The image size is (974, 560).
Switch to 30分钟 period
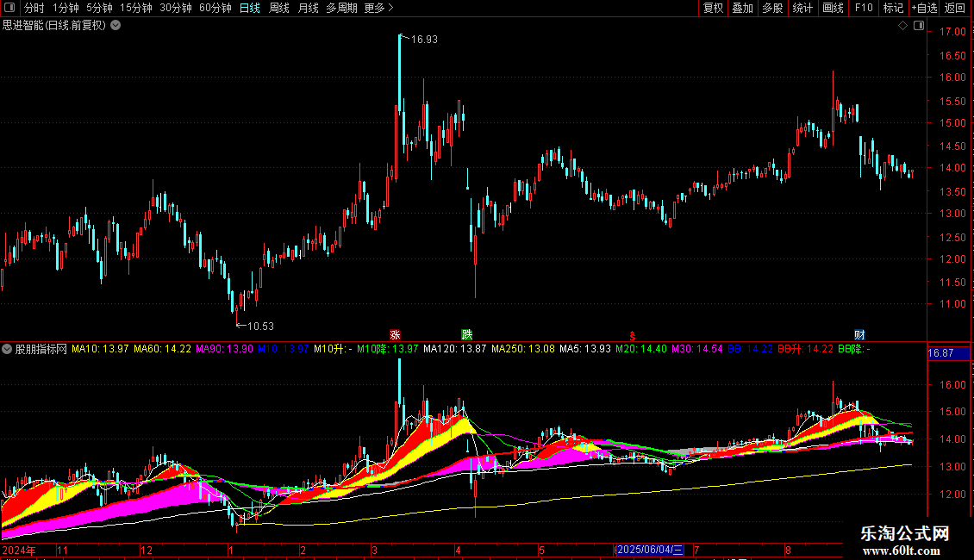pos(176,8)
